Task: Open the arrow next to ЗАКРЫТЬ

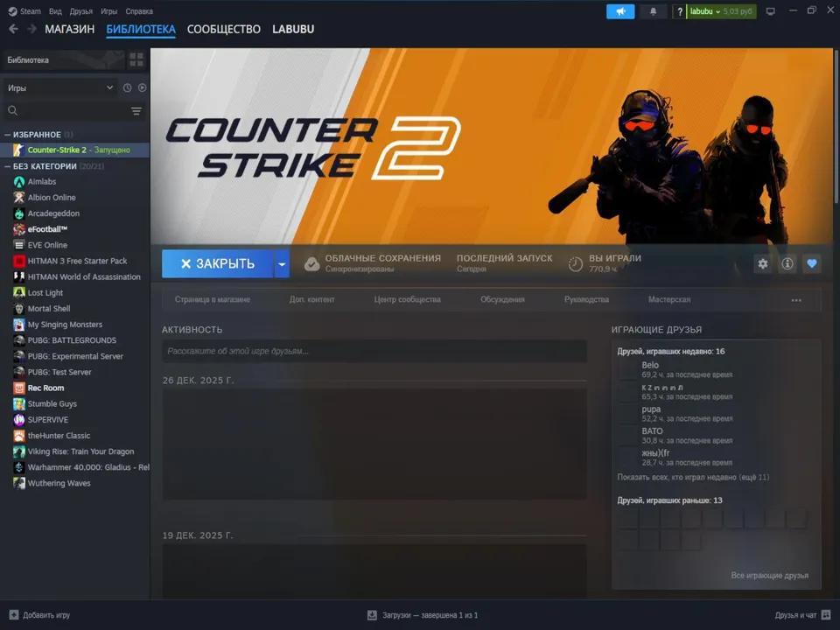Action: point(282,263)
